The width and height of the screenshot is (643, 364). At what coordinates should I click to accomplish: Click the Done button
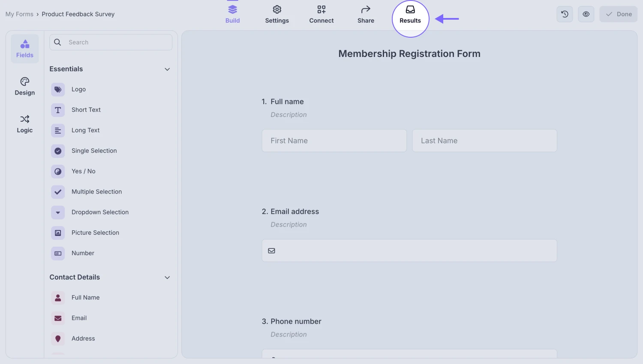618,14
